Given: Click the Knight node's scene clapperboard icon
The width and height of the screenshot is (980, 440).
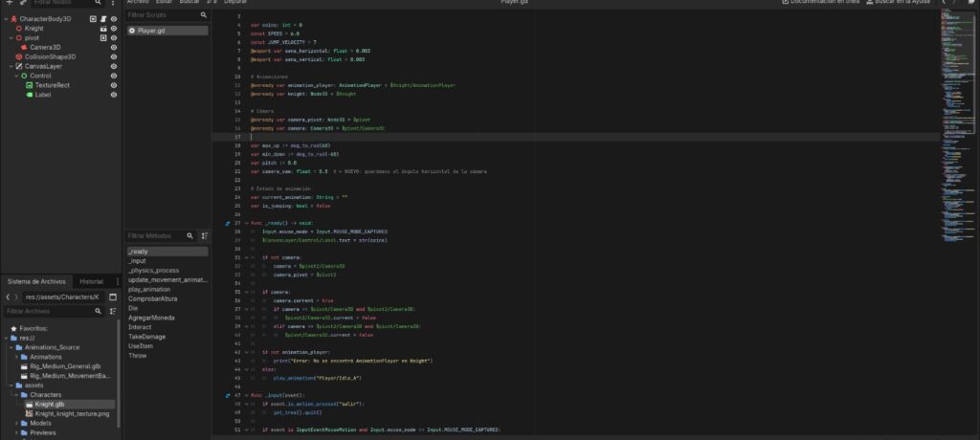Looking at the screenshot, I should (x=103, y=28).
